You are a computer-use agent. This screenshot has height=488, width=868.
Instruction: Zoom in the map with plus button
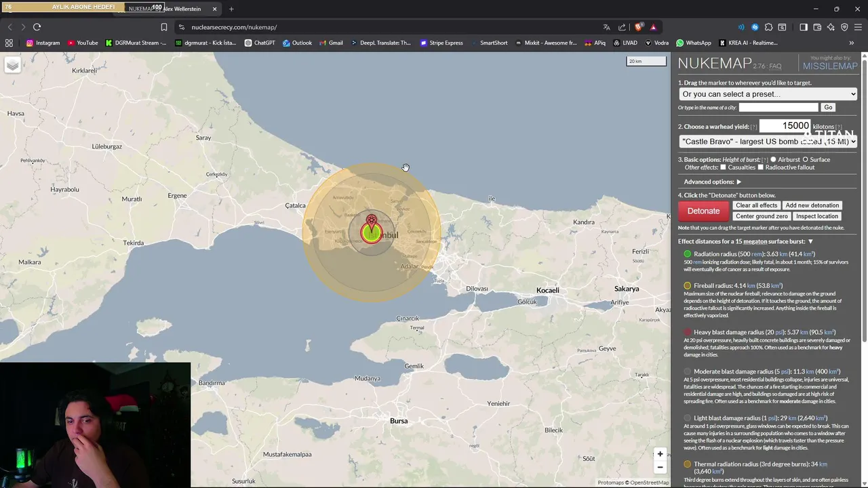point(660,454)
